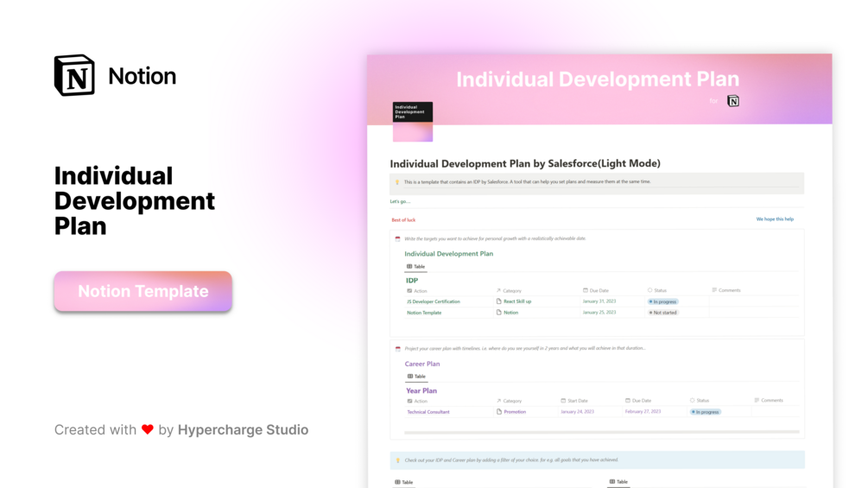The height and width of the screenshot is (488, 868).
Task: Click the Start Date column header in Year Plan
Action: pyautogui.click(x=574, y=401)
